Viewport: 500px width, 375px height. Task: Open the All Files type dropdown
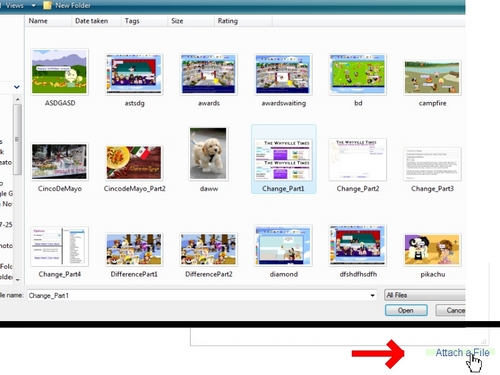pos(425,295)
